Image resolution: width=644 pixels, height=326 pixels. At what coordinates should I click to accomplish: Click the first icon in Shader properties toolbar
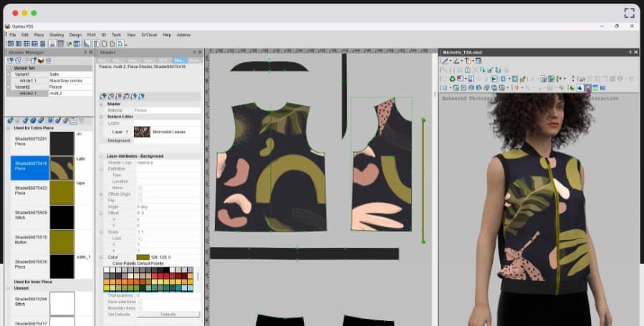103,95
